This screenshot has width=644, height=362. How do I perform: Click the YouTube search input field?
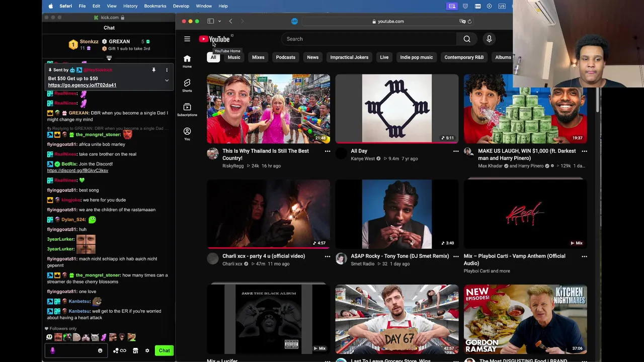(x=369, y=39)
